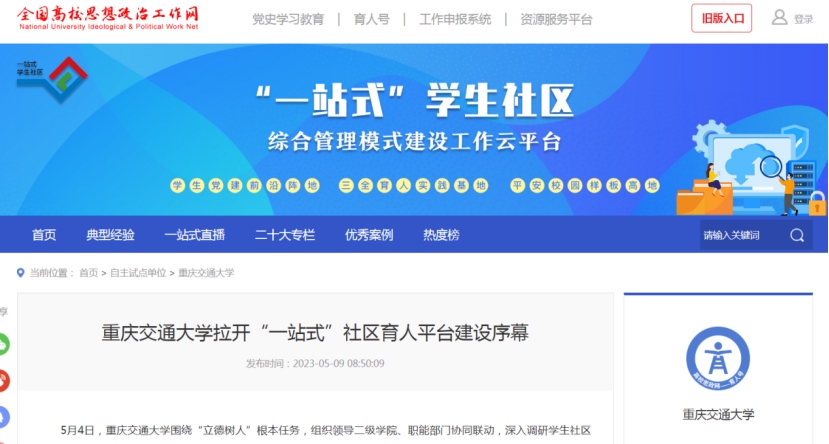Select the 典型经验 navigation item

tap(110, 235)
